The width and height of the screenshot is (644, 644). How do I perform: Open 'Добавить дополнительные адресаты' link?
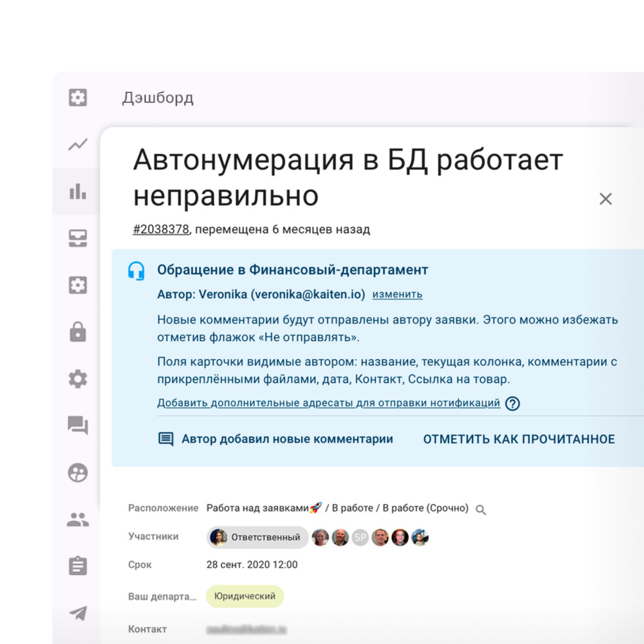coord(329,403)
